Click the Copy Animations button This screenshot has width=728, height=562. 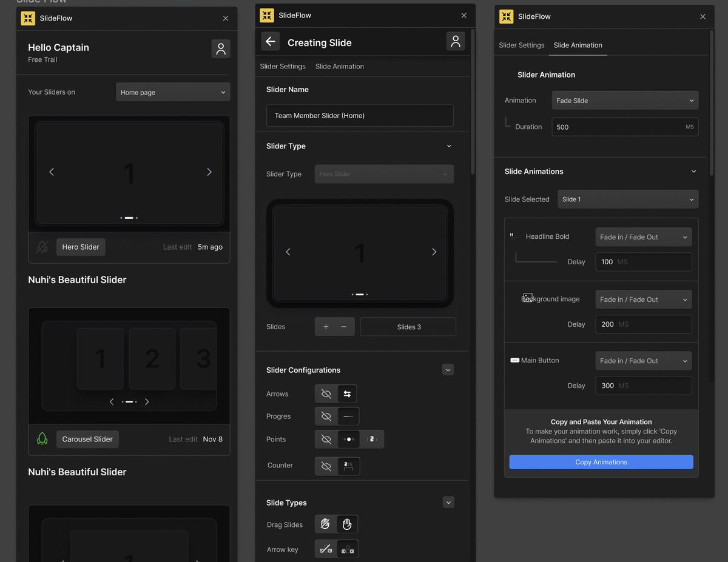pos(601,461)
